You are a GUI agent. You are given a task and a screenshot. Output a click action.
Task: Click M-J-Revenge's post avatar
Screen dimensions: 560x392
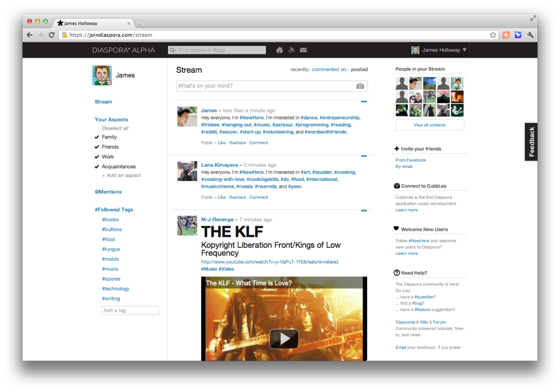click(187, 226)
